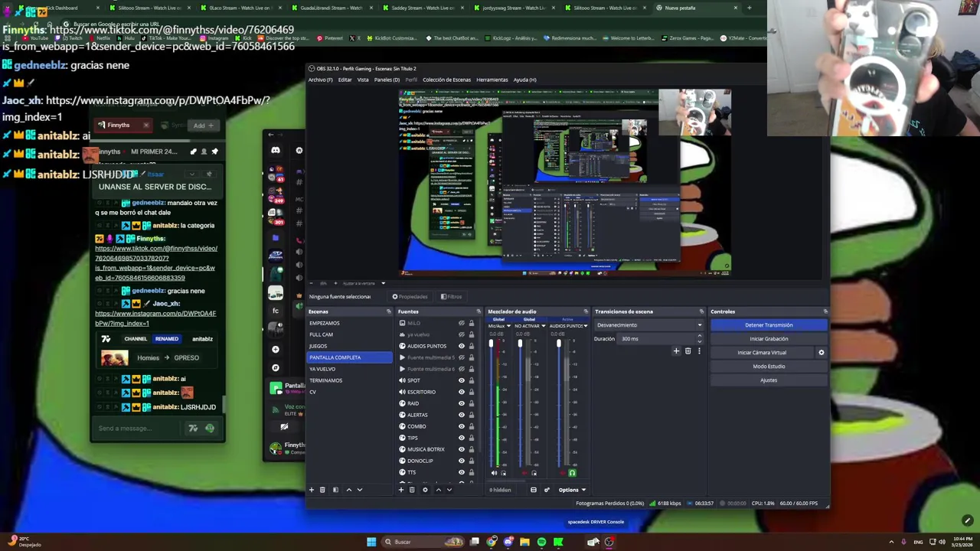Open virtual camera settings gear
The image size is (980, 551).
point(822,353)
